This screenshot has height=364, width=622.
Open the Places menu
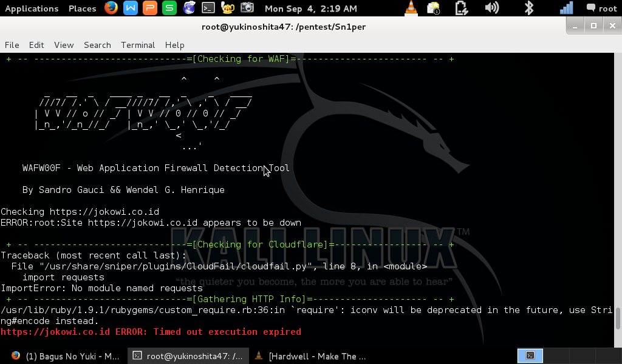82,8
